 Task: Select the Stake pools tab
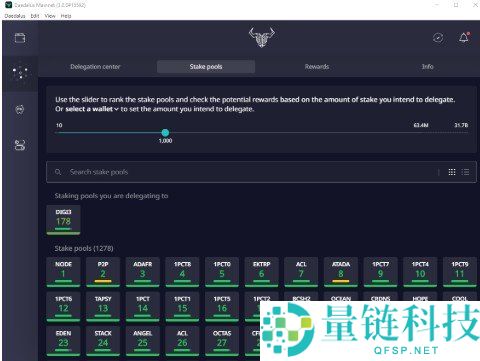click(206, 67)
